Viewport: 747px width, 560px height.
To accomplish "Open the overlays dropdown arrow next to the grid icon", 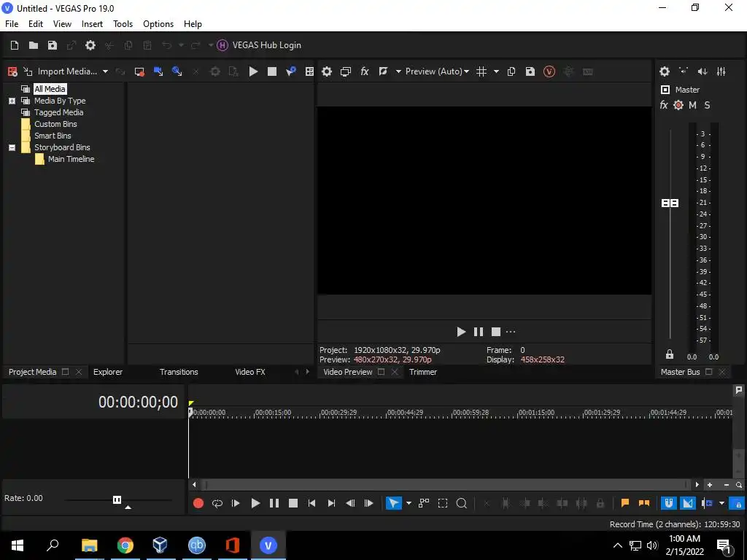I will 496,71.
